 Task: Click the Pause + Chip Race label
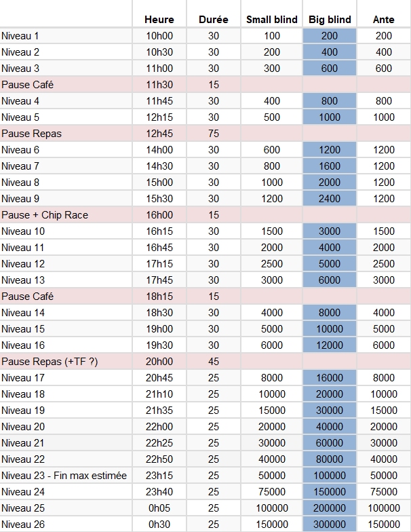[66, 215]
